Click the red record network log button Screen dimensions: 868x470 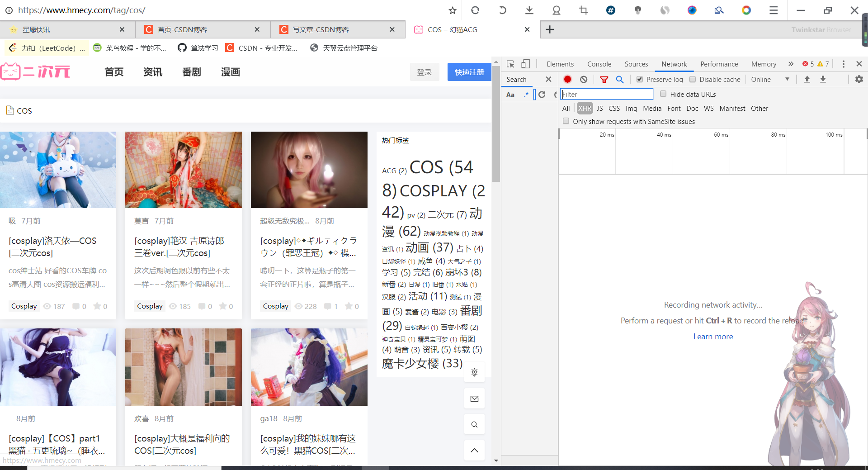tap(567, 79)
